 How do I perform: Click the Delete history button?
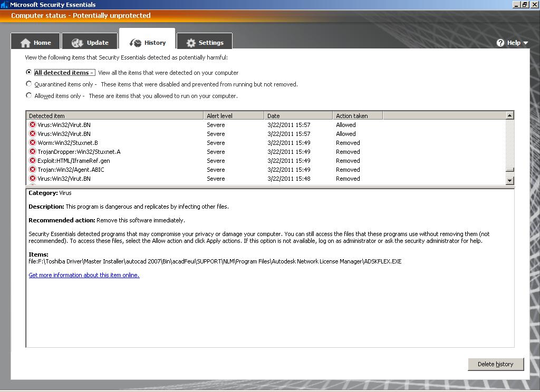point(496,364)
